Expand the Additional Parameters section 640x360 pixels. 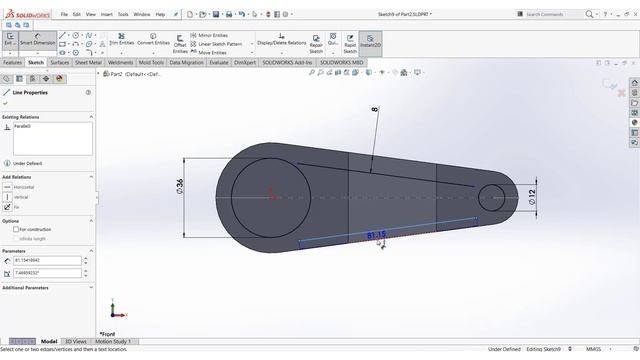point(91,288)
